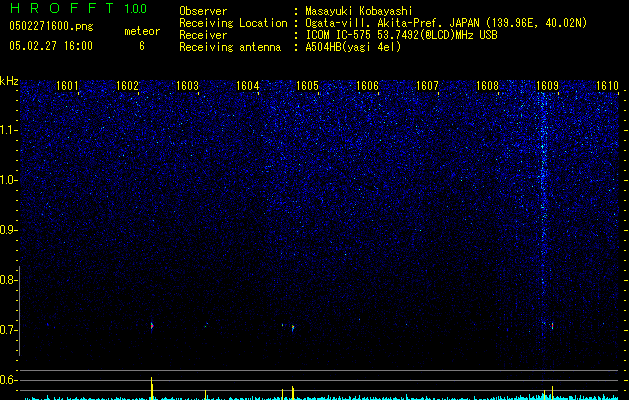
Task: Click the meteor count value 6
Action: point(142,46)
